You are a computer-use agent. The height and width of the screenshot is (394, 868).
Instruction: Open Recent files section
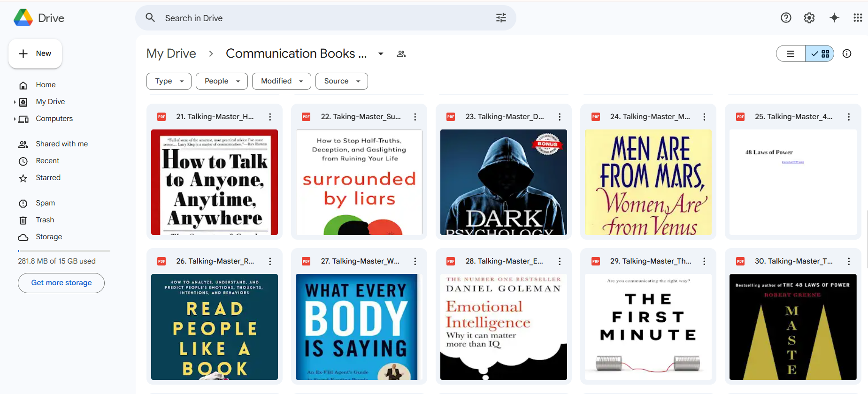[47, 161]
